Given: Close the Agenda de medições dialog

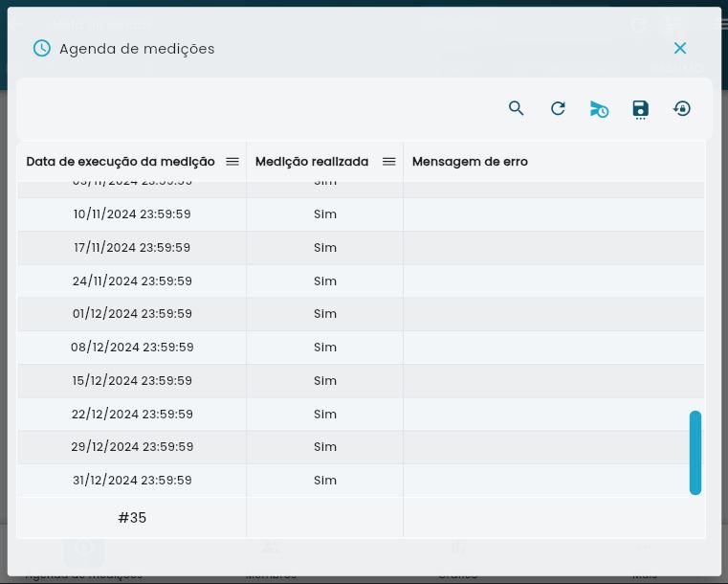Looking at the screenshot, I should [680, 48].
